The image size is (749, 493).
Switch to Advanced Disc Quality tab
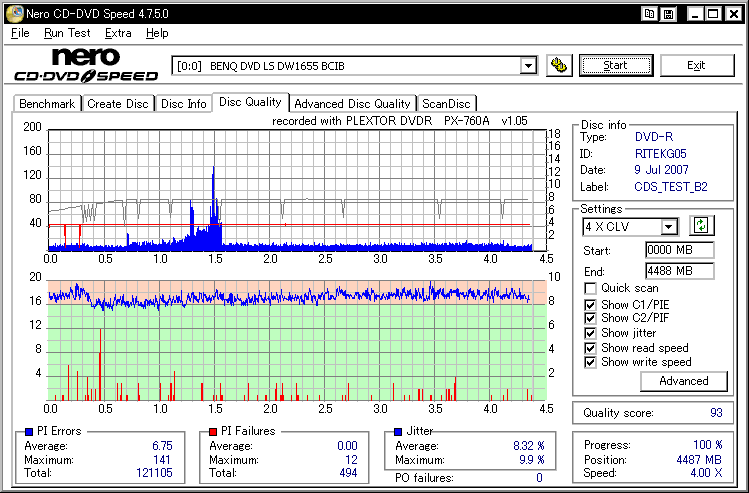tap(353, 104)
